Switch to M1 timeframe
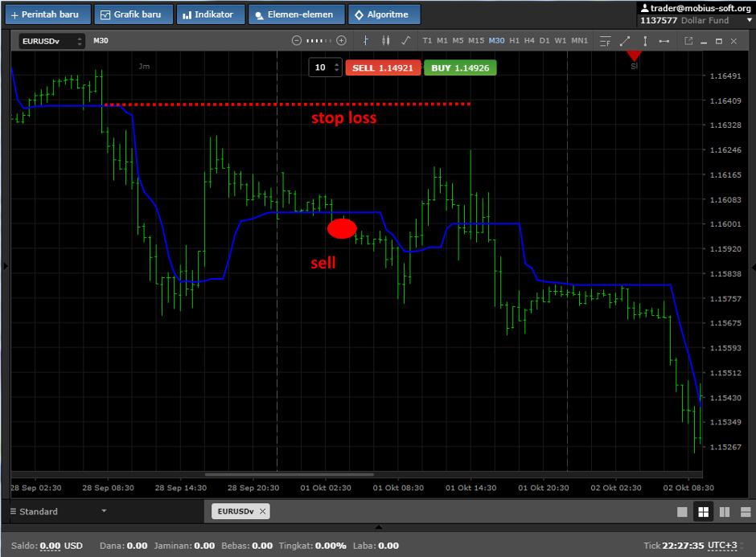Screen dimensions: 756x557 [x=442, y=41]
